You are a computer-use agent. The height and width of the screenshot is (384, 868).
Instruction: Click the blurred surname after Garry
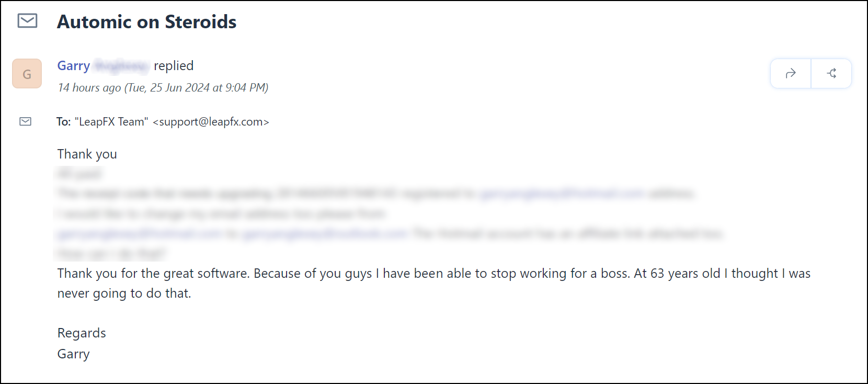tap(122, 65)
